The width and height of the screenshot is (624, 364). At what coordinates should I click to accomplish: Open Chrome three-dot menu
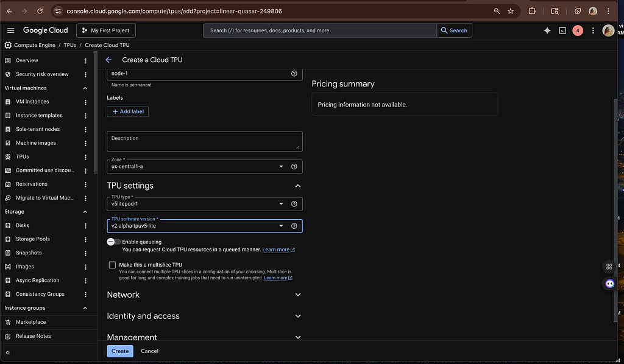pyautogui.click(x=608, y=11)
